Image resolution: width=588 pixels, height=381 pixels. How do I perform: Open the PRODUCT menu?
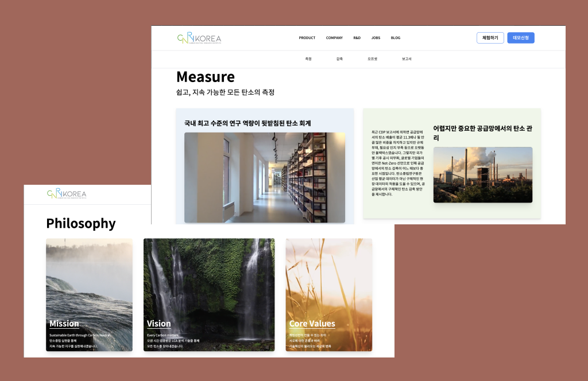(x=307, y=38)
